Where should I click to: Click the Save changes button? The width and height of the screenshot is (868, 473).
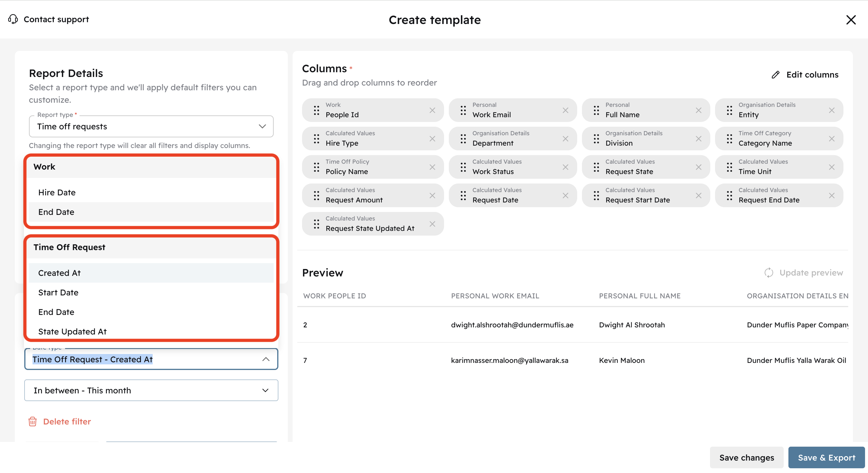click(746, 458)
